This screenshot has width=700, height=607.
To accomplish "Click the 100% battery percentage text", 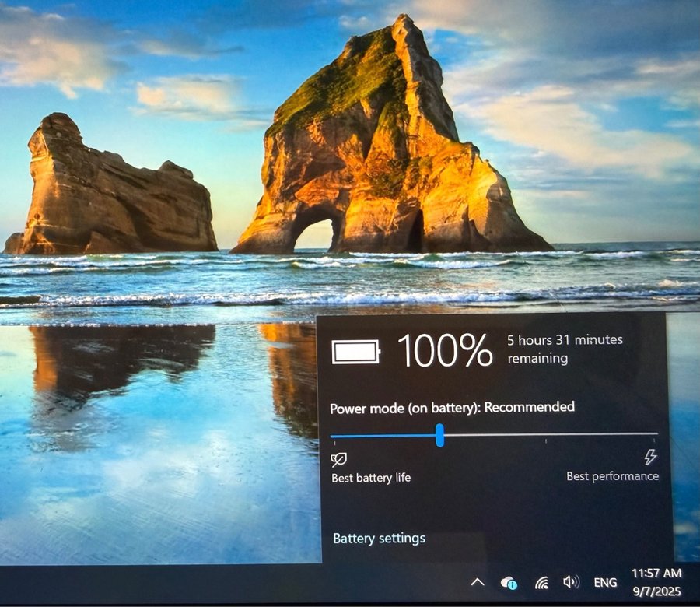I will [445, 350].
